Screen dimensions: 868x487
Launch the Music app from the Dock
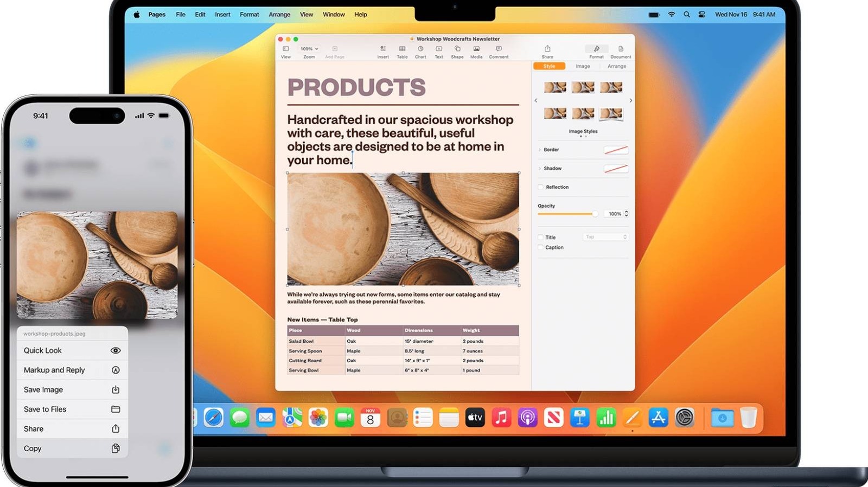[x=501, y=418]
